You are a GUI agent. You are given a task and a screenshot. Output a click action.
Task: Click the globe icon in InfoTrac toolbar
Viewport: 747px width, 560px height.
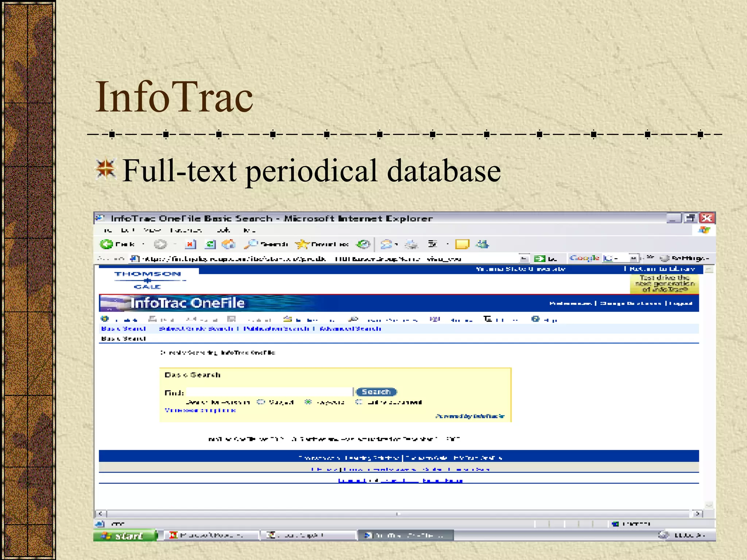105,319
